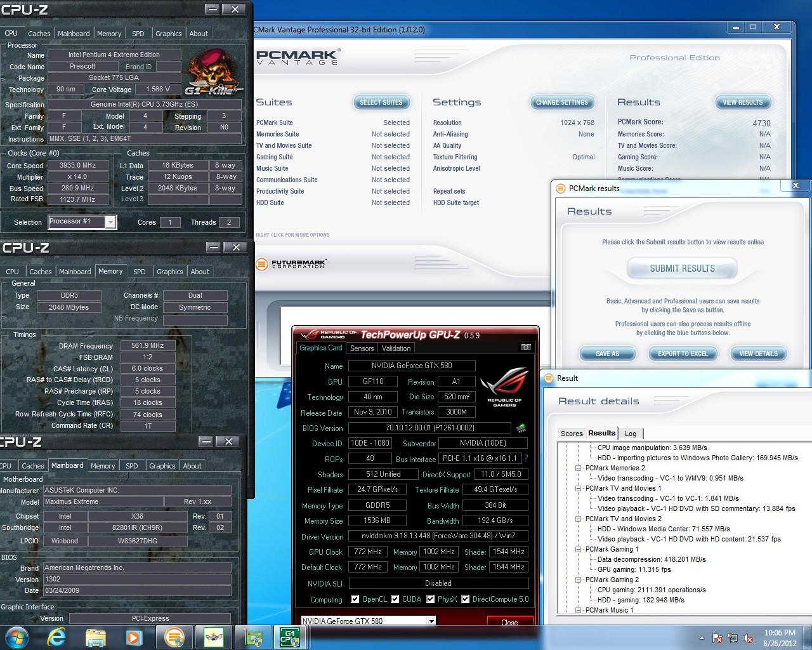
Task: Open the NVIDIA GeForce GTX 580 GPU dropdown
Action: tap(431, 621)
